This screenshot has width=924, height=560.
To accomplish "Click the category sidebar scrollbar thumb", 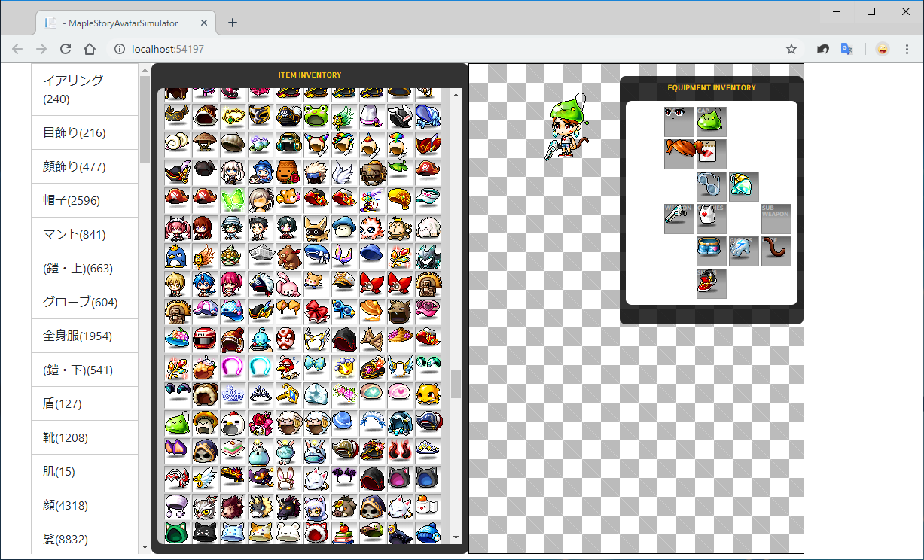I will click(x=145, y=118).
